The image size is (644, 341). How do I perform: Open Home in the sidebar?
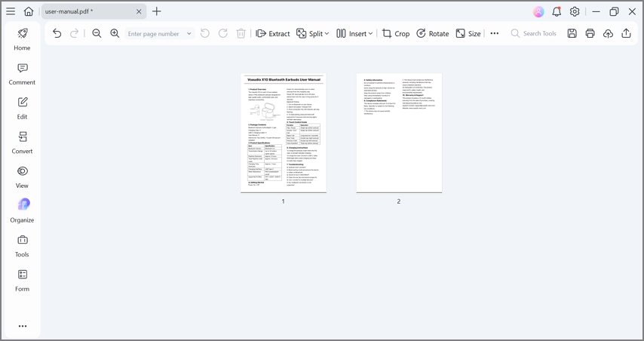click(22, 39)
